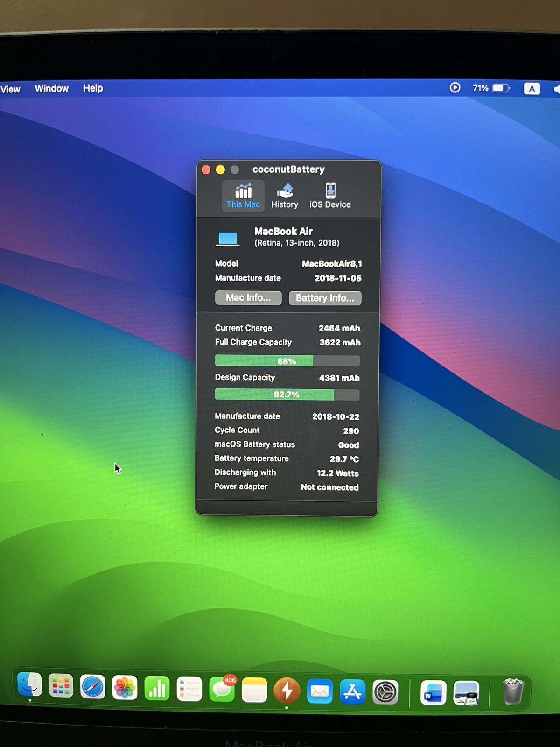560x747 pixels.
Task: Click the '2464 mAh' current charge value
Action: 339,328
